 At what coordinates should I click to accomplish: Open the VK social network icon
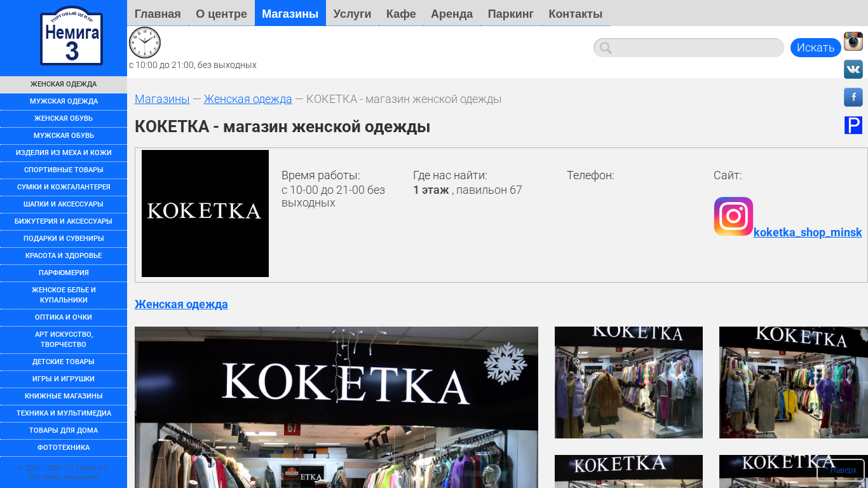point(853,69)
